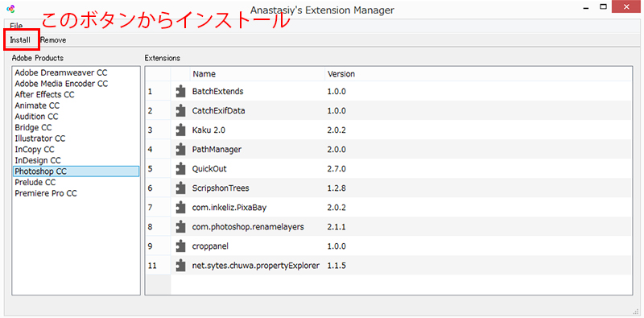Click version 1.1.5 of propertyExplorer
This screenshot has height=318, width=644.
[x=336, y=266]
